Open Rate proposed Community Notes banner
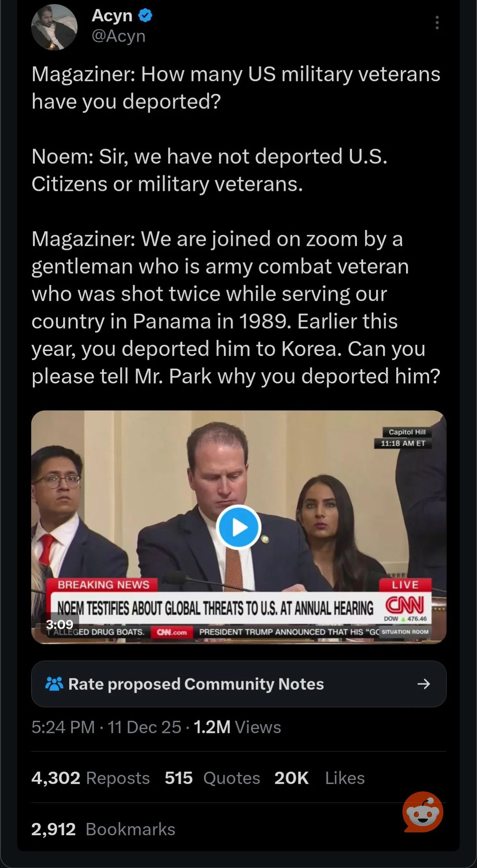 pyautogui.click(x=238, y=684)
